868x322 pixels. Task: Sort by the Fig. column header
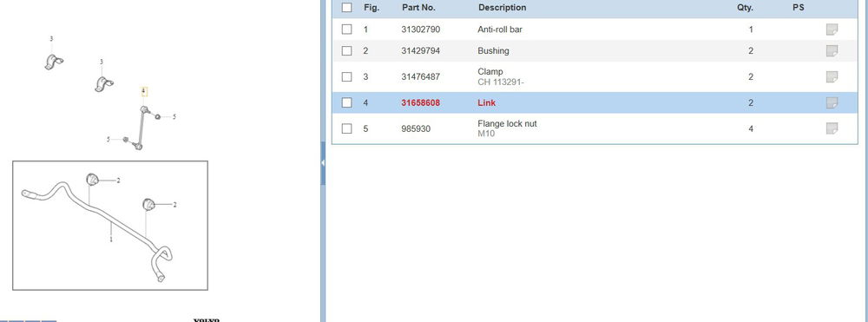372,8
